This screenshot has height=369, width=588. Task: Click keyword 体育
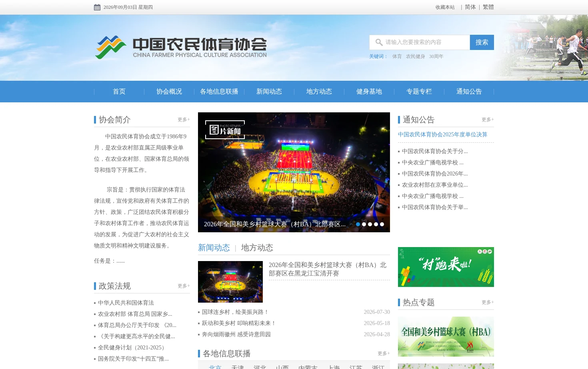coord(397,56)
